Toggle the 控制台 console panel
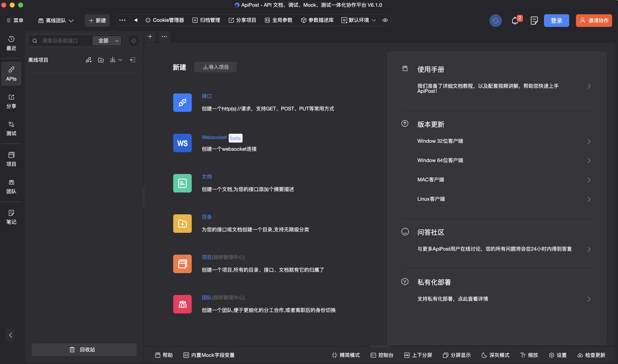618x364 pixels. click(x=382, y=355)
